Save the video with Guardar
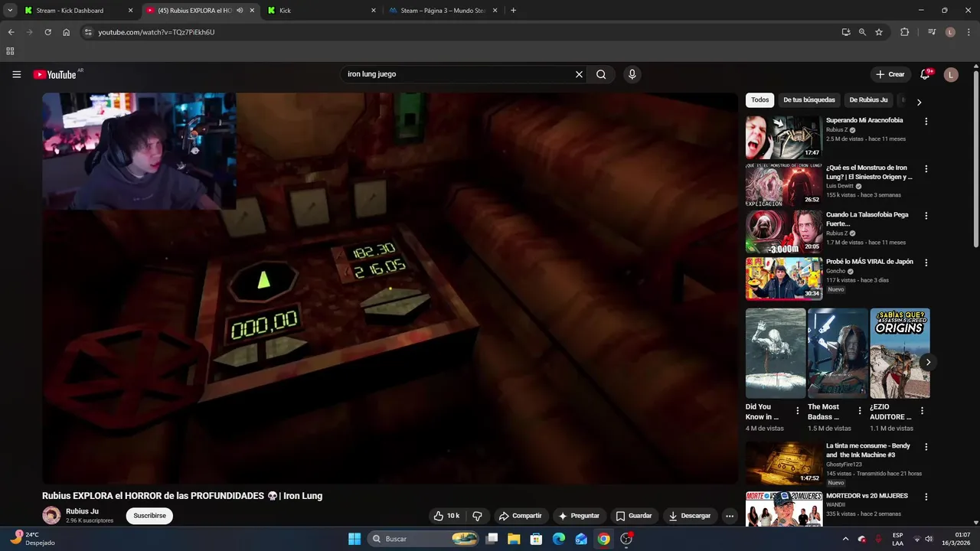 coord(634,516)
